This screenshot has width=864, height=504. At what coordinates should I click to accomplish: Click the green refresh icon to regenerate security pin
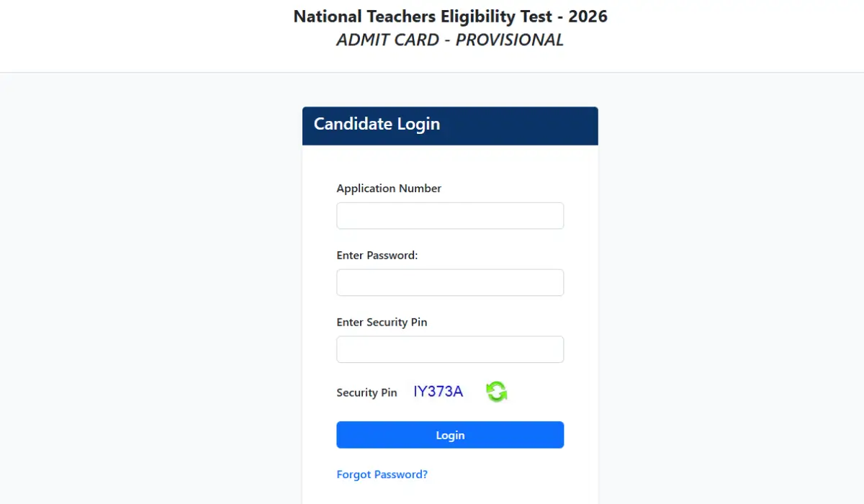click(x=496, y=391)
